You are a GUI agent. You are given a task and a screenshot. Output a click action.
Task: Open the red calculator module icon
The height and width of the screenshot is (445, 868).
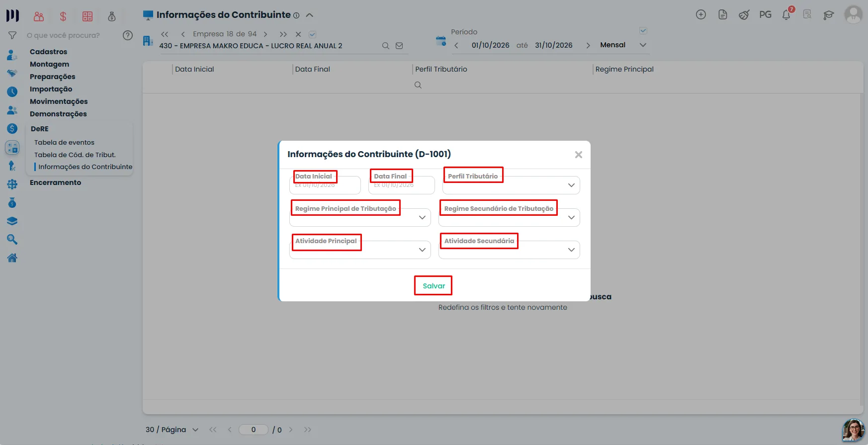pyautogui.click(x=87, y=16)
